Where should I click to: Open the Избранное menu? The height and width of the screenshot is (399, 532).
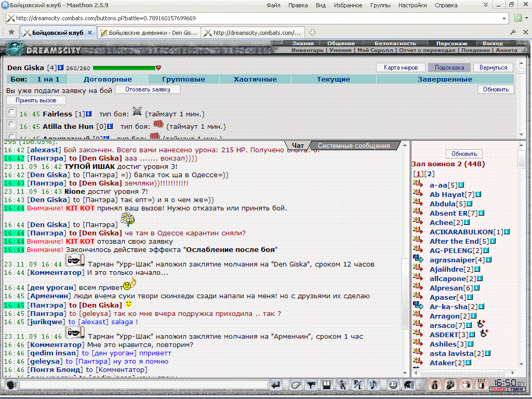click(x=348, y=5)
